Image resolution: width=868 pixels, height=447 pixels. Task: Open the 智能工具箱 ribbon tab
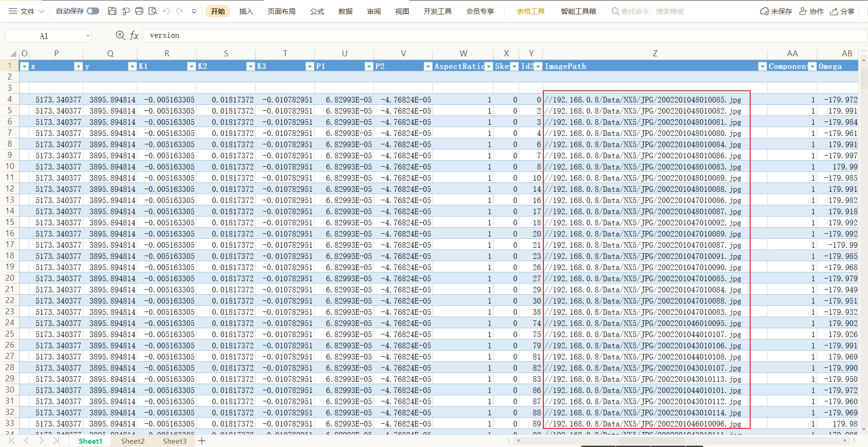tap(578, 11)
